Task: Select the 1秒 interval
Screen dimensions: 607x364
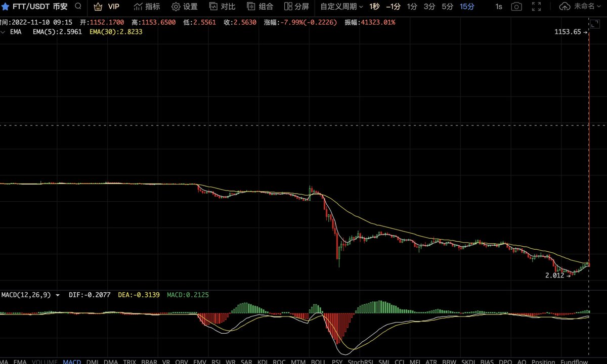Action: click(x=374, y=7)
